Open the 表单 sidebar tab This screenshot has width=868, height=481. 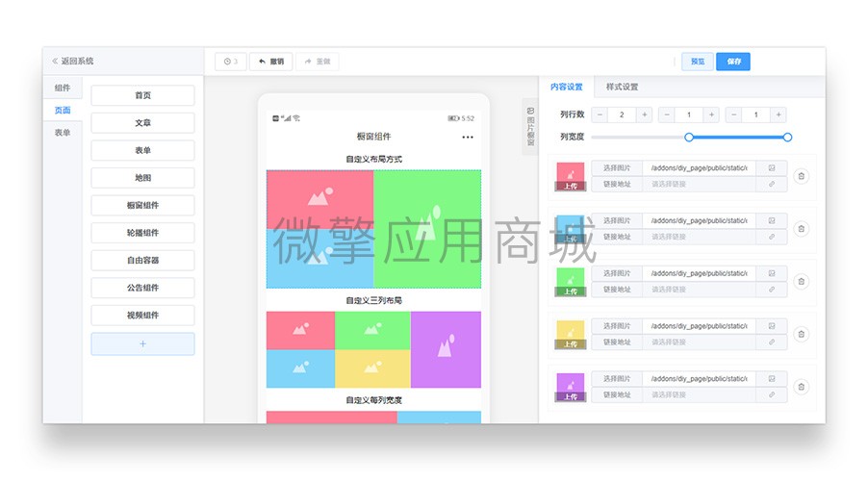coord(63,133)
